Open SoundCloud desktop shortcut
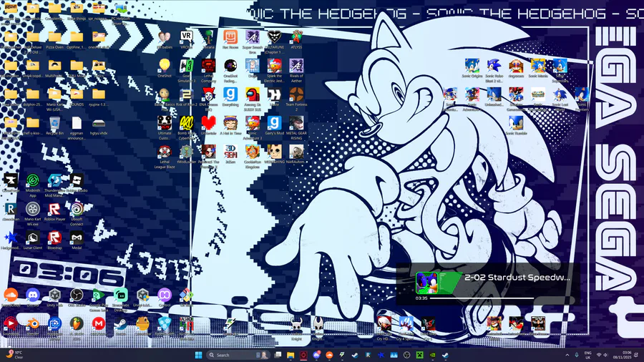644x362 pixels. tap(11, 297)
